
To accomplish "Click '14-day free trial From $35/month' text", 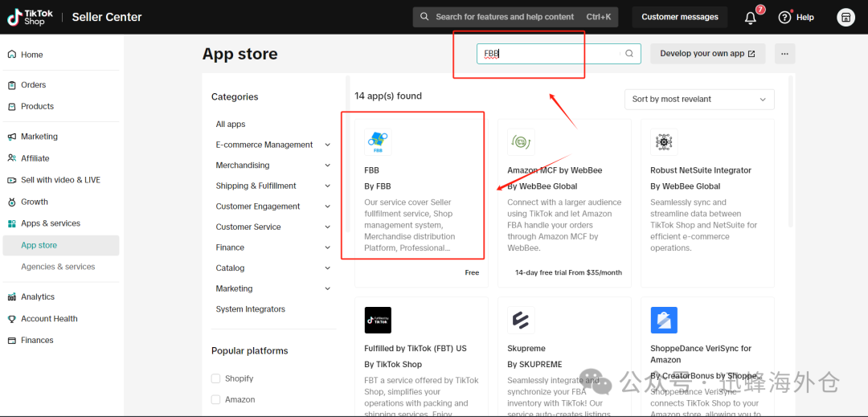I will click(x=568, y=272).
